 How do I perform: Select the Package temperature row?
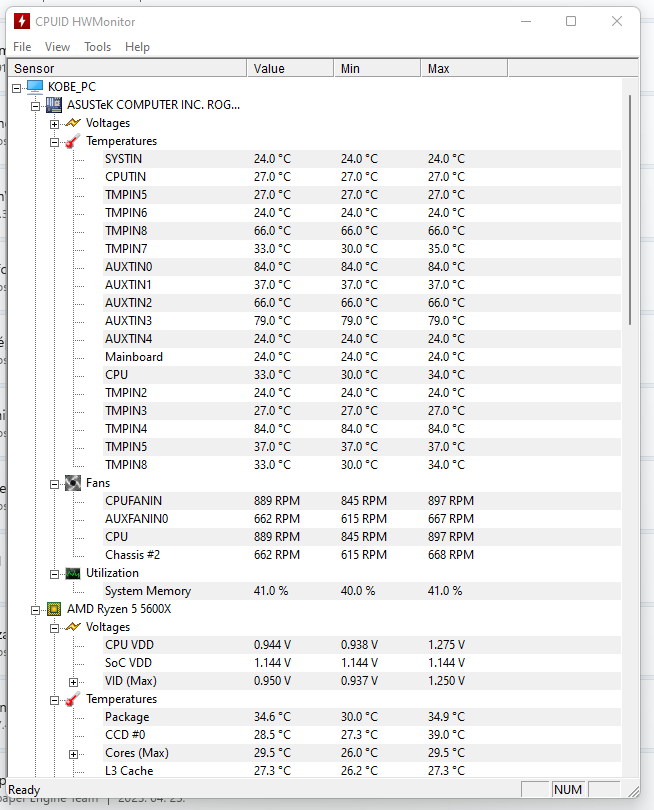[x=362, y=717]
